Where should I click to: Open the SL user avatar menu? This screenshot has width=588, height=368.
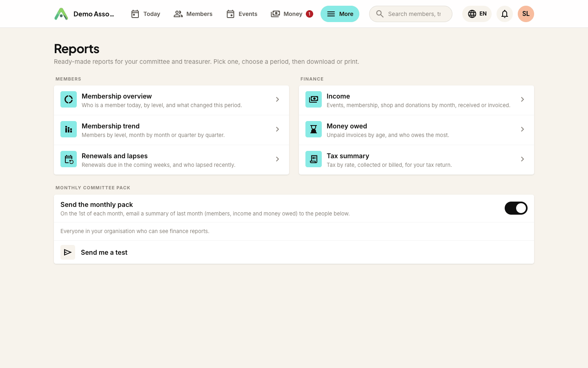click(526, 14)
